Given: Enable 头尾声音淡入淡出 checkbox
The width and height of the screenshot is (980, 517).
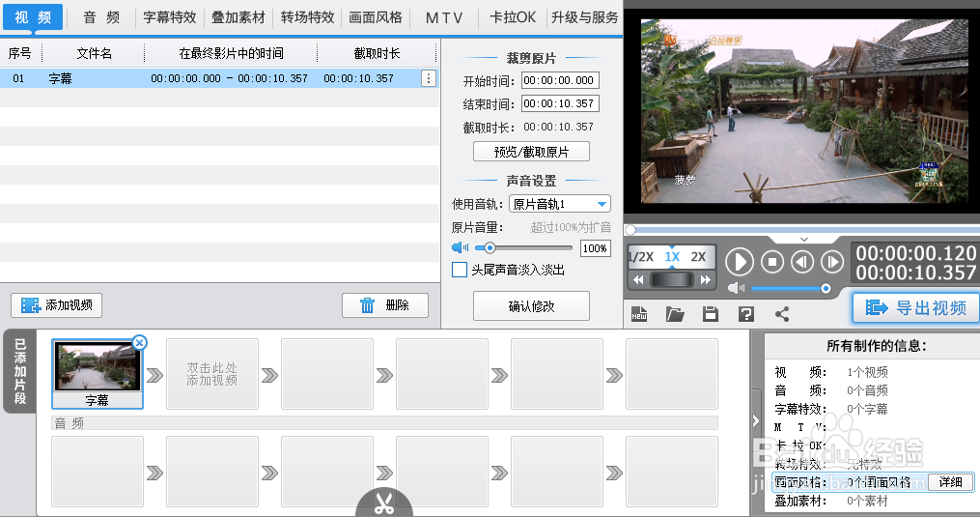Looking at the screenshot, I should tap(460, 270).
